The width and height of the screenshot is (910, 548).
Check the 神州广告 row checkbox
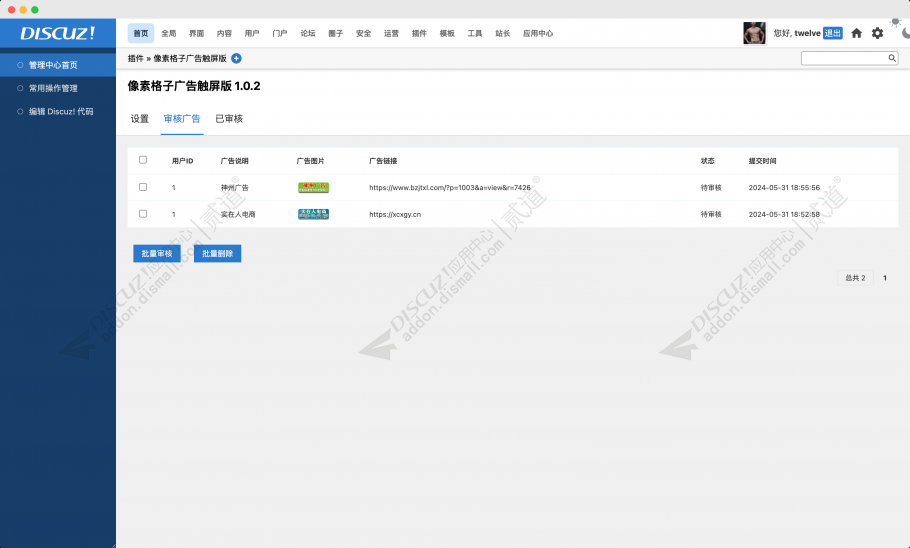pos(143,187)
